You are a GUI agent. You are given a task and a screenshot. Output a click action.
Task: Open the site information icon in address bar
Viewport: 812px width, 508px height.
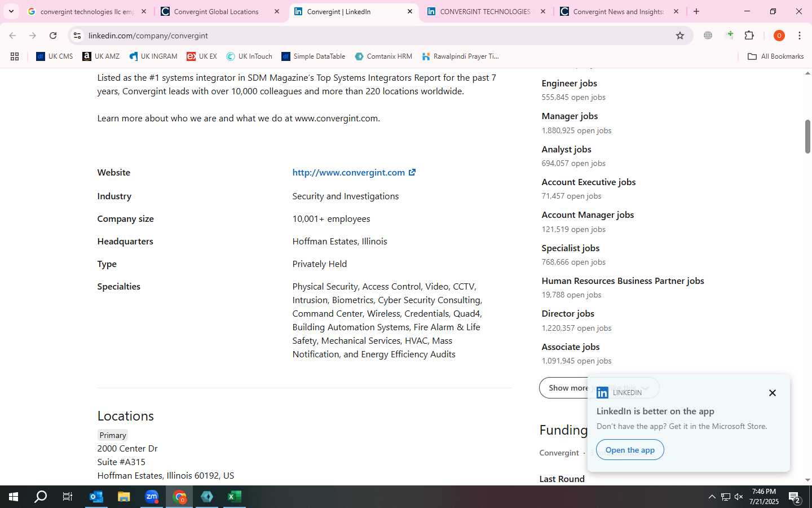(x=77, y=36)
